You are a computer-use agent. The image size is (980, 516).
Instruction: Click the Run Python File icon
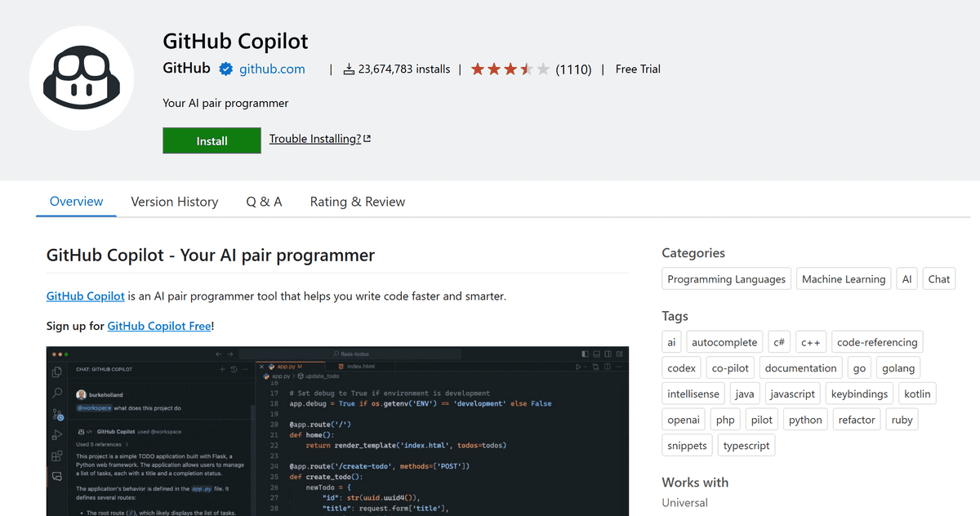[x=578, y=366]
